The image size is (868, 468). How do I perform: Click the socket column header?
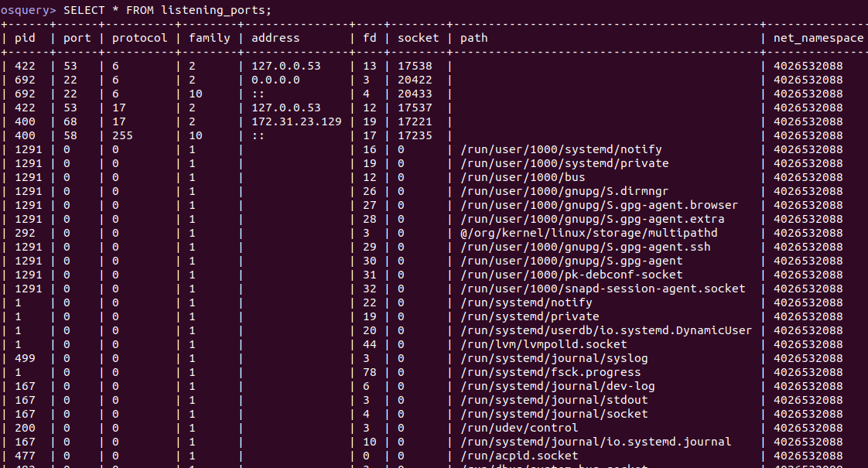coord(418,38)
